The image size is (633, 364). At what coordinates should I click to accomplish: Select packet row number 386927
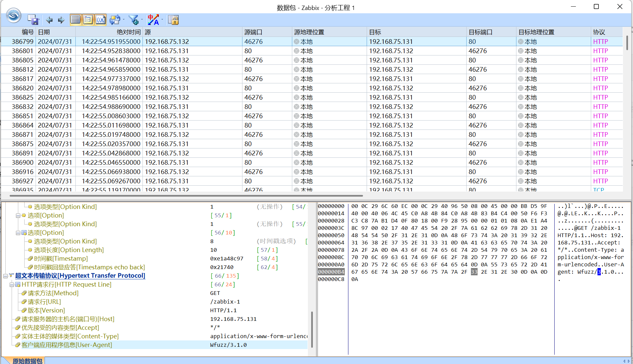(312, 181)
